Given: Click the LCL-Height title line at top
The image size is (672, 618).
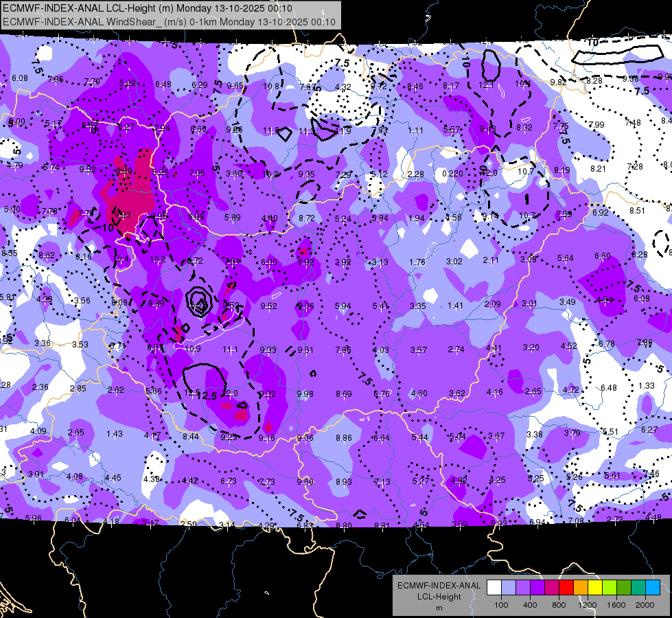Looking at the screenshot, I should 148,8.
